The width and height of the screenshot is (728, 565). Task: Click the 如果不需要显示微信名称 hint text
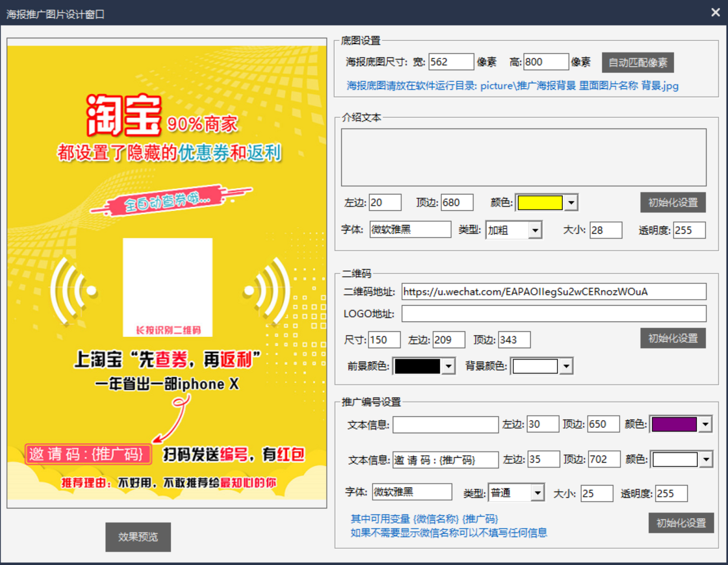click(x=449, y=533)
